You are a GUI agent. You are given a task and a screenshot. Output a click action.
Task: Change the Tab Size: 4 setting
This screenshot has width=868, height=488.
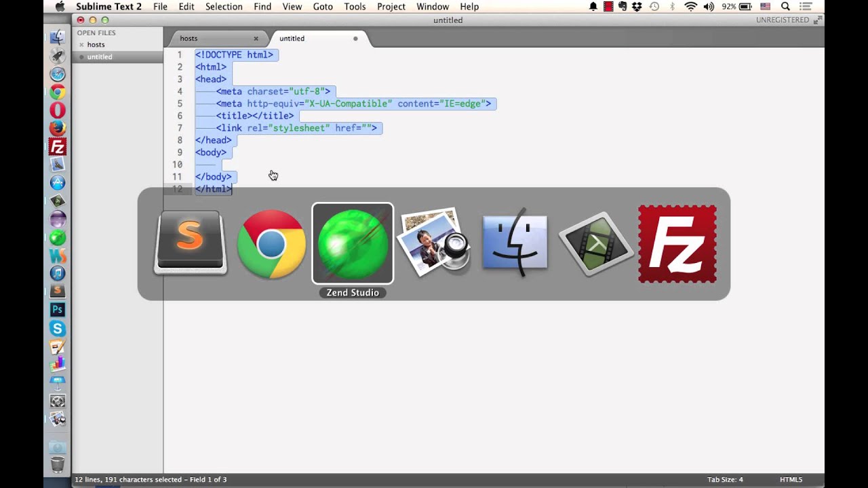tap(725, 480)
